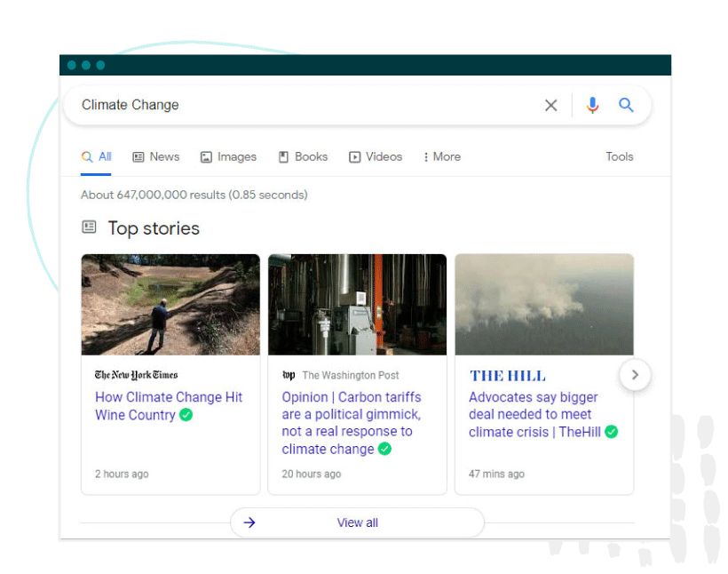Open 'How Climate Change Hit Wine Country' article
The height and width of the screenshot is (574, 728).
[x=169, y=406]
